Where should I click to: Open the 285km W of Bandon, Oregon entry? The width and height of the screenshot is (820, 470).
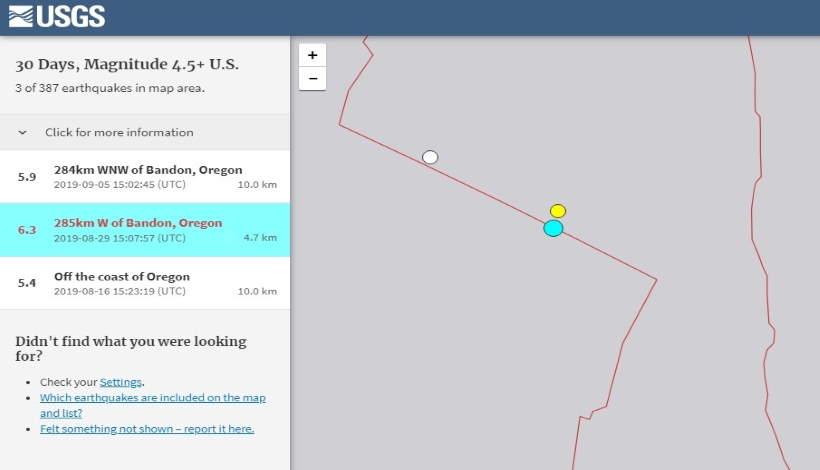138,223
